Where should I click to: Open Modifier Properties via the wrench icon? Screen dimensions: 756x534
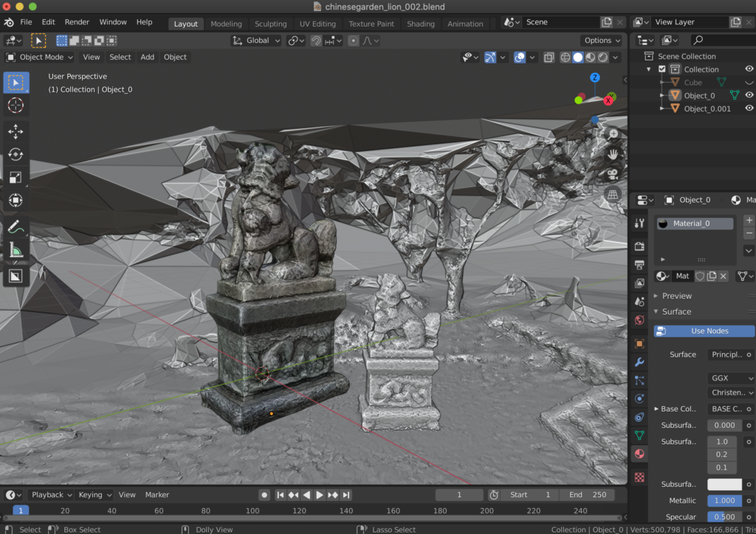[639, 362]
